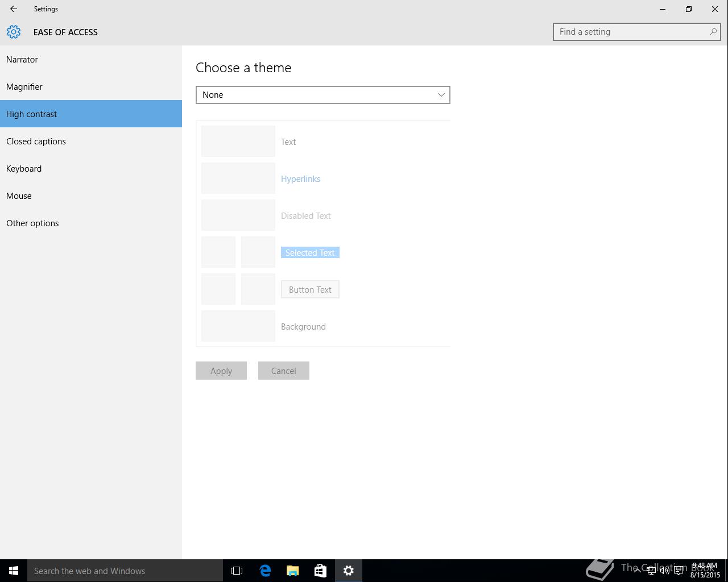Click the Cancel button
This screenshot has width=728, height=582.
click(x=284, y=371)
